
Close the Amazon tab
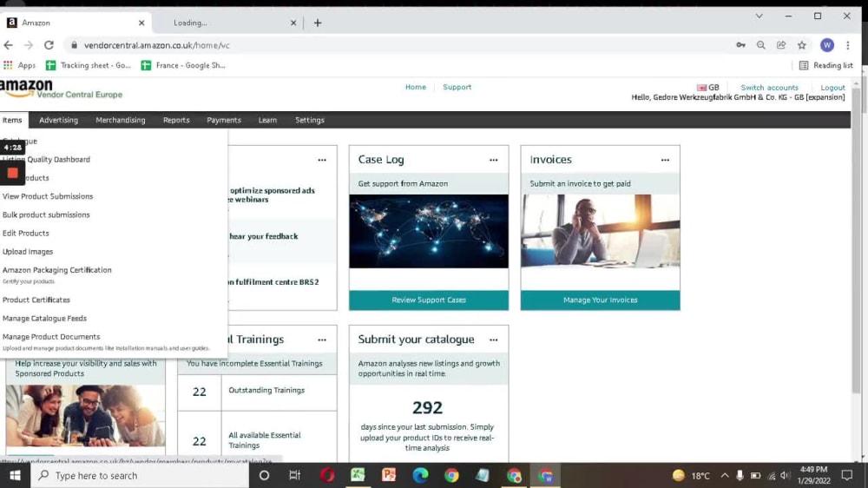pyautogui.click(x=141, y=23)
